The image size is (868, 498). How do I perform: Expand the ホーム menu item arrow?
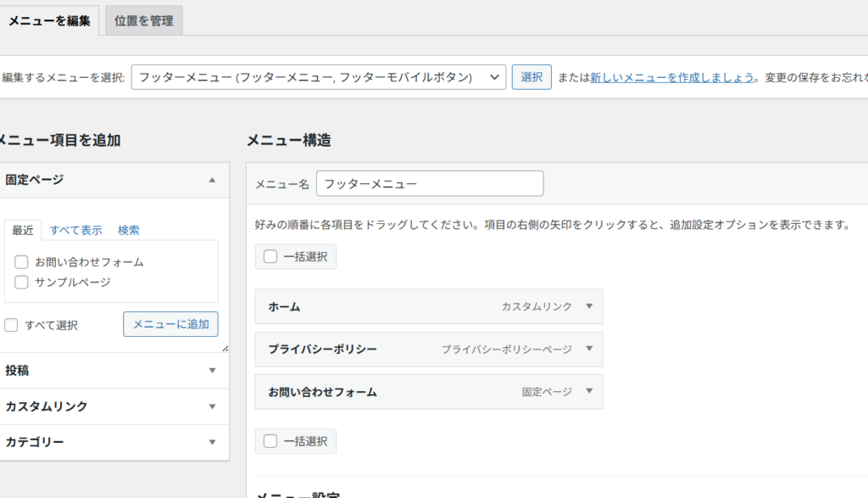tap(589, 306)
